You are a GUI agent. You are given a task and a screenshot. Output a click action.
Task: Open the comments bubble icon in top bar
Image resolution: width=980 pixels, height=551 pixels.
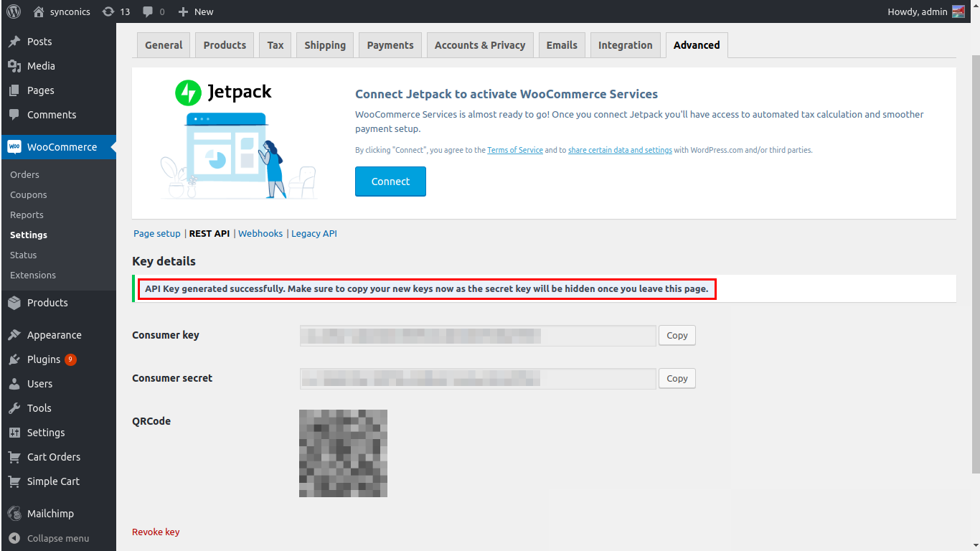(x=148, y=11)
